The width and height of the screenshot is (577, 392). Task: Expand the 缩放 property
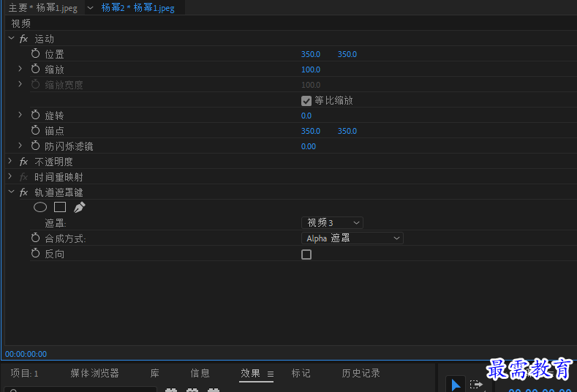click(20, 69)
